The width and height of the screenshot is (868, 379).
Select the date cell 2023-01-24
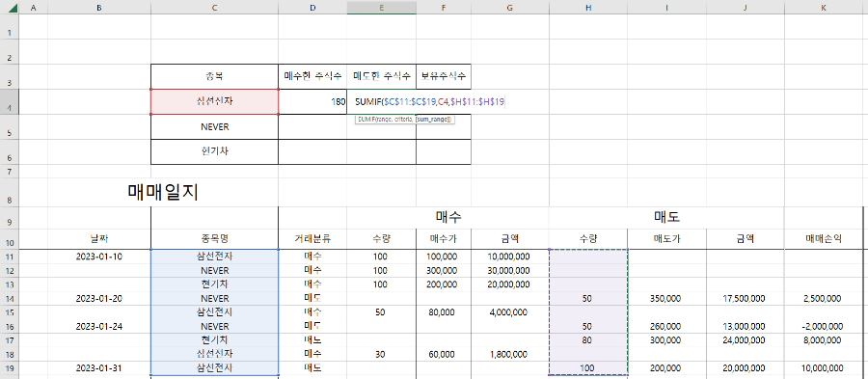99,326
